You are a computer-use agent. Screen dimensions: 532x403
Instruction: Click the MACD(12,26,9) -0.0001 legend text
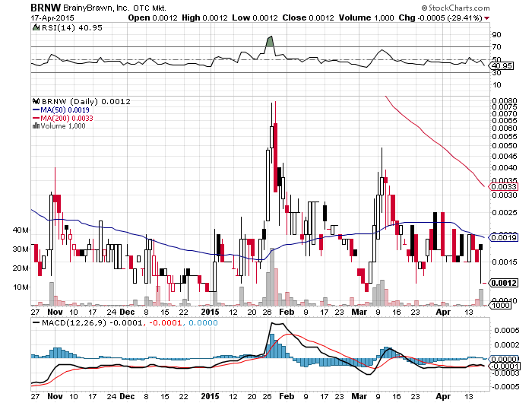(92, 322)
